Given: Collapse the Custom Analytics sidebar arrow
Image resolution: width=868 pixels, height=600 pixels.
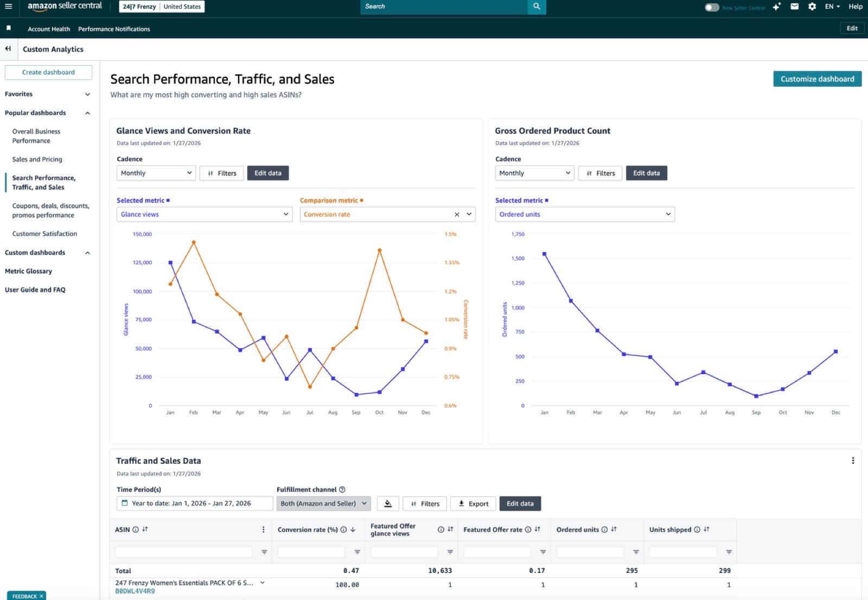Looking at the screenshot, I should 8,49.
